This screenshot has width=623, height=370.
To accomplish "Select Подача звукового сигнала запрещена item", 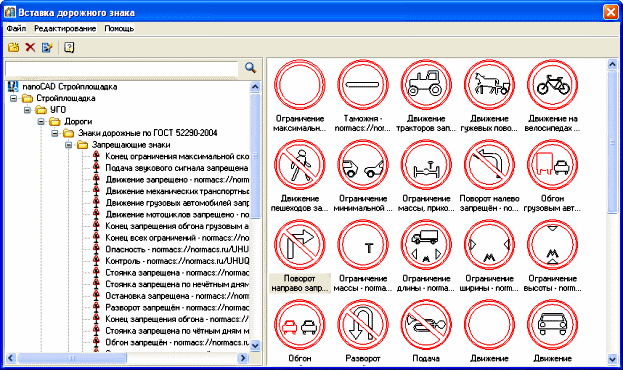I will pos(177,168).
